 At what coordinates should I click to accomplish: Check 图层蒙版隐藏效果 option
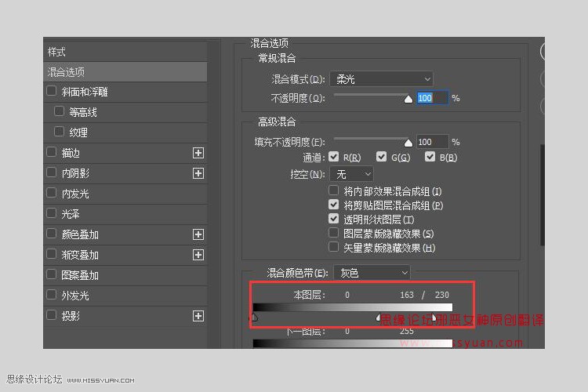(x=333, y=233)
